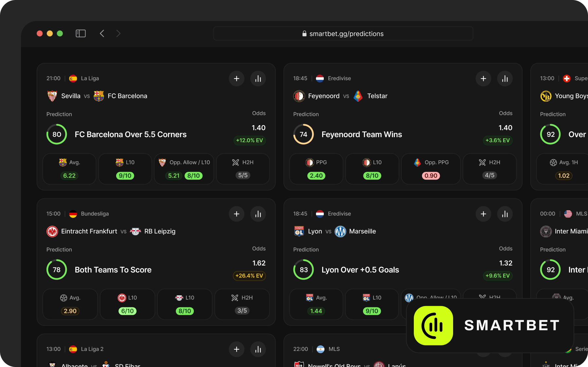Click the Telstar club crest
588x367 pixels.
click(358, 96)
